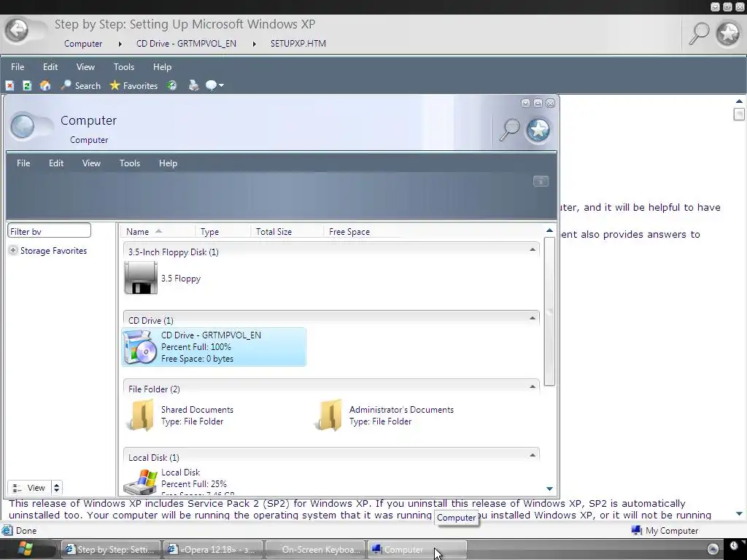Click the stepper arrows next to View
Screen dimensions: 747x560
pos(56,488)
